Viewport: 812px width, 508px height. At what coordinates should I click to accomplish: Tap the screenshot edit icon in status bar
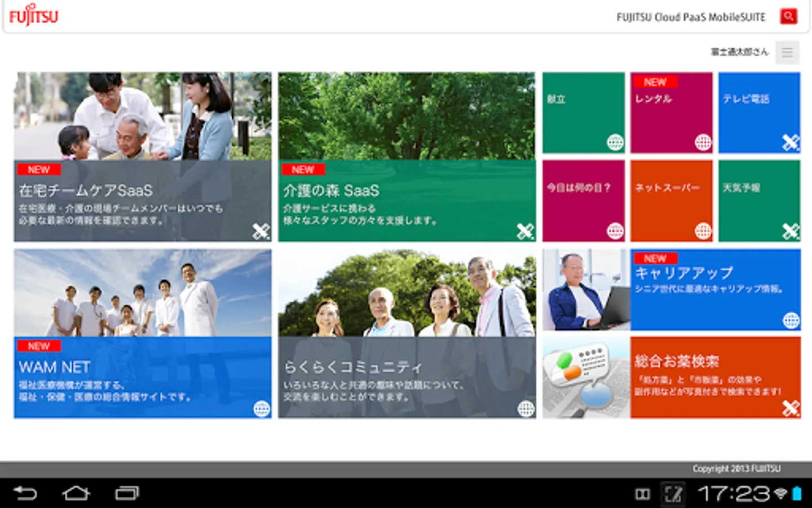pyautogui.click(x=673, y=494)
